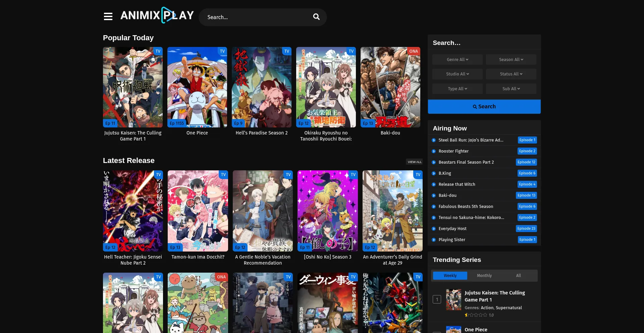Click the arrow bullet beside Everyday Host
The image size is (644, 333).
(434, 229)
